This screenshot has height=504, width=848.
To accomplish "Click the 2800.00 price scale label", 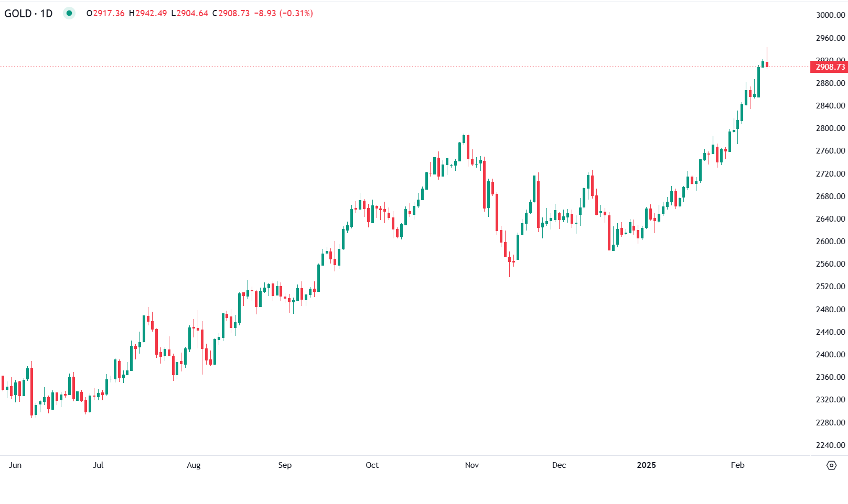I will [x=830, y=128].
